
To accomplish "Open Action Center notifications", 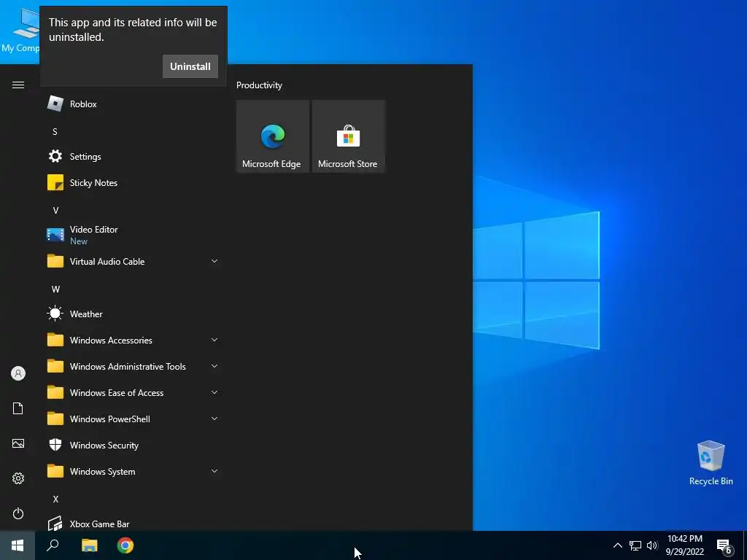I will pos(724,545).
